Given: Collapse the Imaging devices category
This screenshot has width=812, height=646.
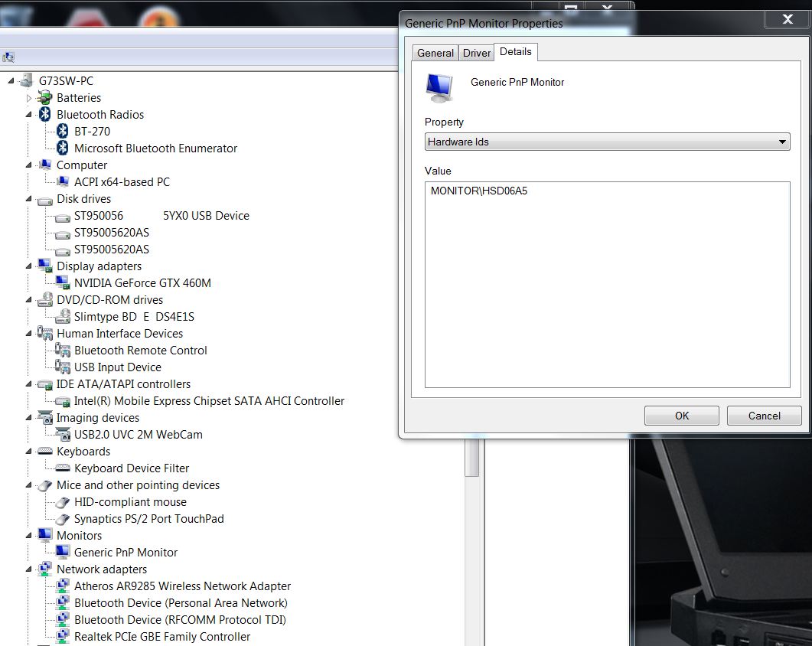Looking at the screenshot, I should 29,418.
